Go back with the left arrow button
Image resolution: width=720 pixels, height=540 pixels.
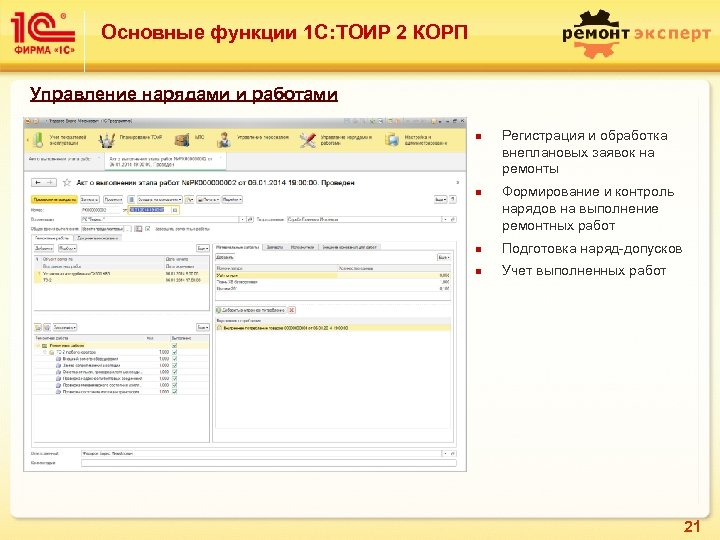click(38, 183)
